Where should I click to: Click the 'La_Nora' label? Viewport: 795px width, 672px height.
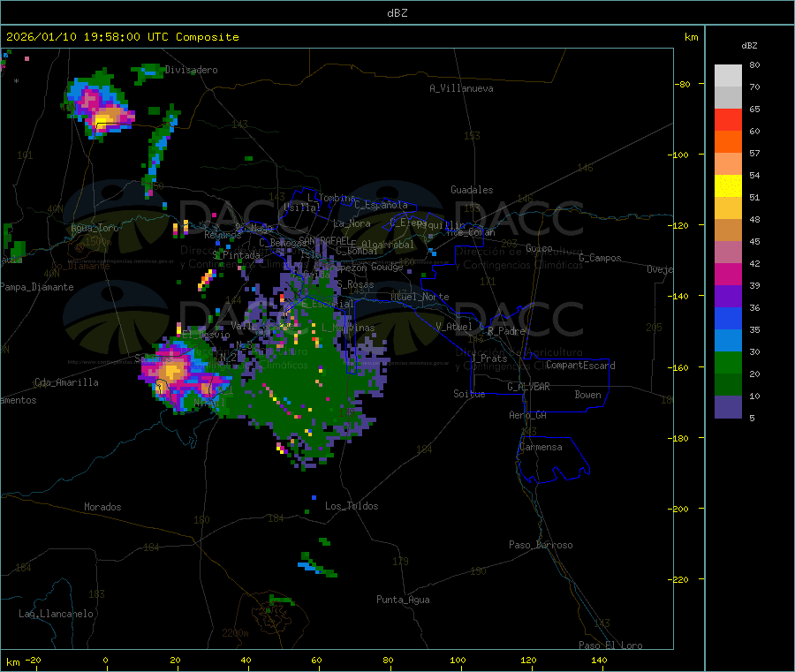pyautogui.click(x=352, y=223)
